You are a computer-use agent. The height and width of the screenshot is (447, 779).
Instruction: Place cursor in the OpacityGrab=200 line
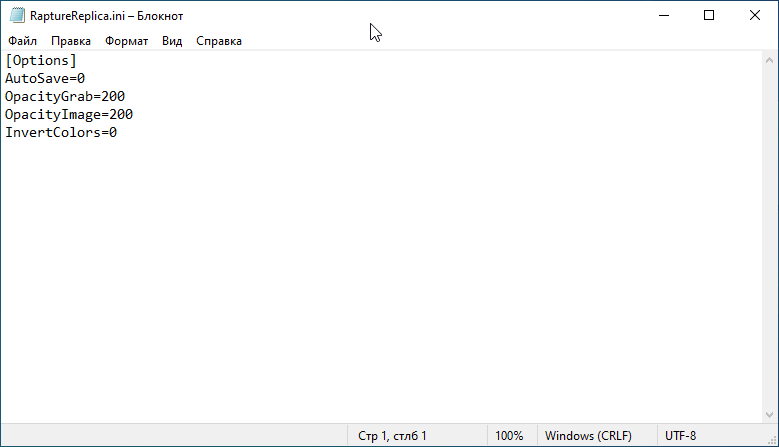click(x=65, y=96)
